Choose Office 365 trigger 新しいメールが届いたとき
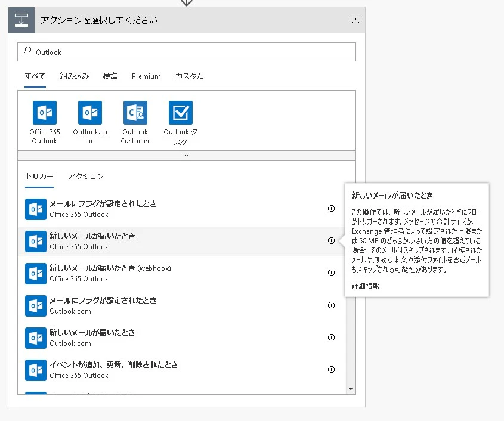The width and height of the screenshot is (504, 421). pyautogui.click(x=181, y=242)
